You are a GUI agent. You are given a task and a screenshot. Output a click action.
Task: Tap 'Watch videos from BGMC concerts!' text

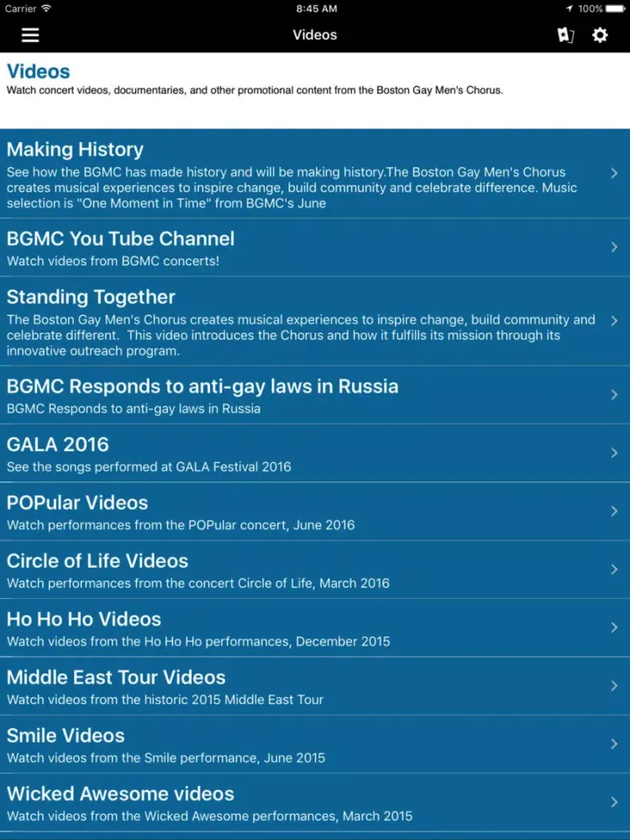coord(113,261)
